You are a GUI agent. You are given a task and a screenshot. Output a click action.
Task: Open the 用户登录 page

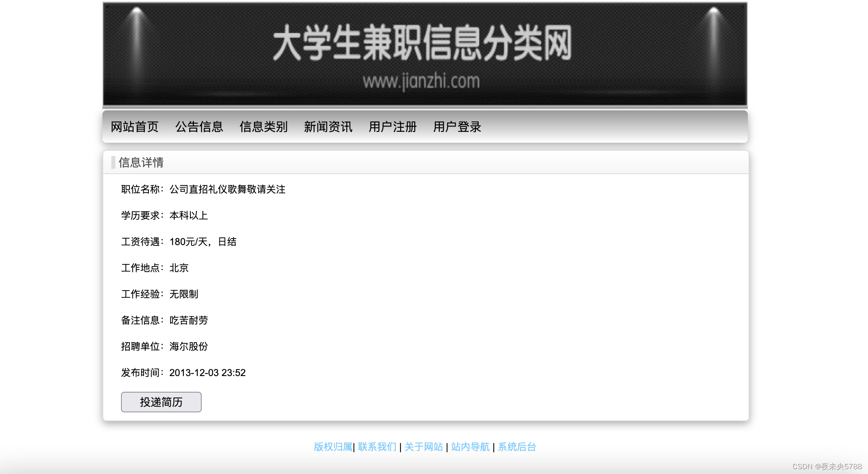click(x=457, y=127)
